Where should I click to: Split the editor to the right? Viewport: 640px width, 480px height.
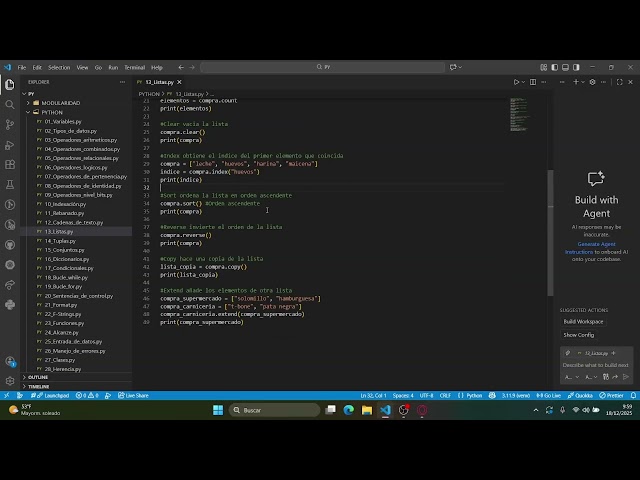pyautogui.click(x=533, y=82)
